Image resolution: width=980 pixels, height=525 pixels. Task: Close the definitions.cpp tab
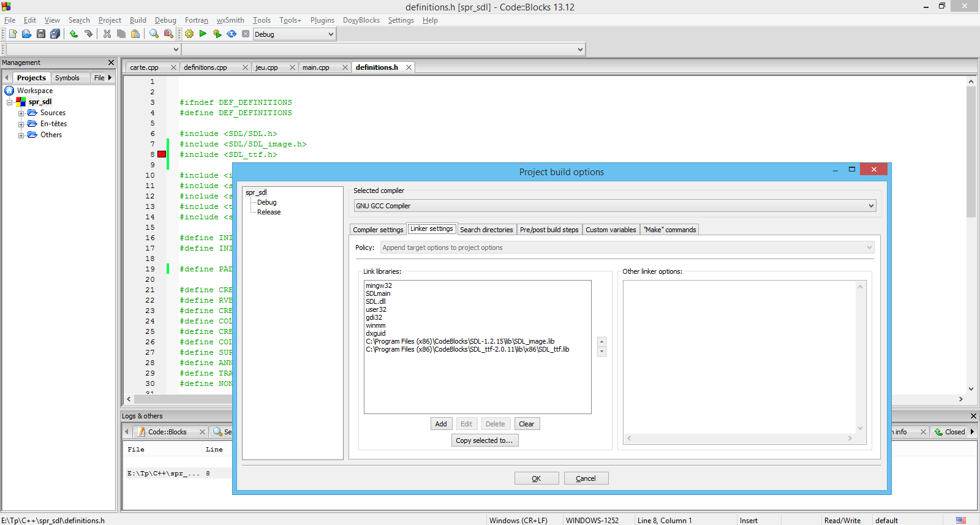click(x=245, y=67)
